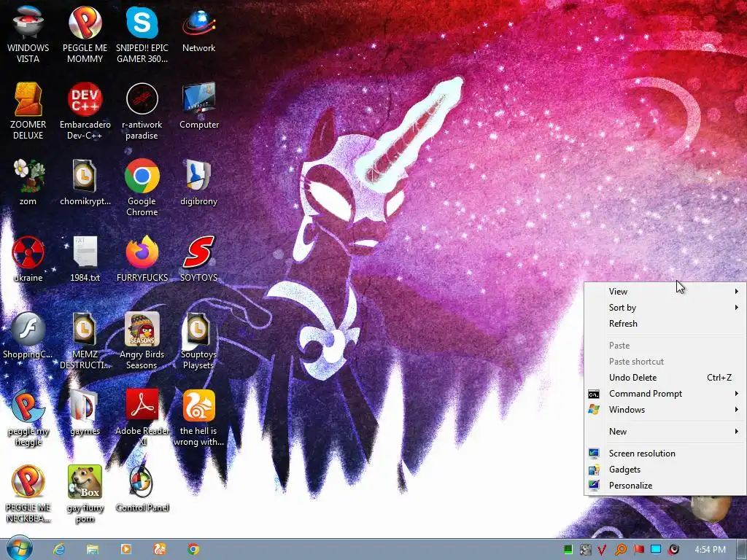The image size is (747, 560).
Task: Click the Souptoys Playsets icon
Action: 198,341
